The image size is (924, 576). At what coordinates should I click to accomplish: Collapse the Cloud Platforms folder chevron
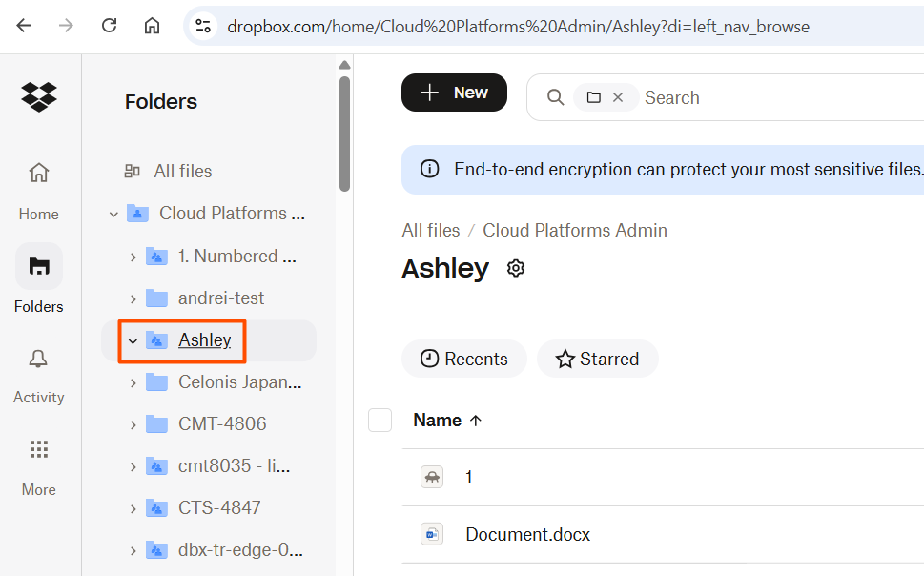113,214
